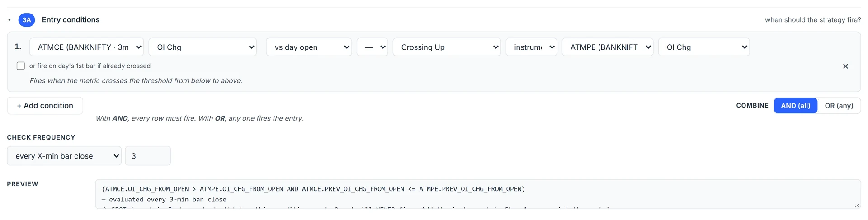Screen dimensions: 868x220
Task: Open the vs day open dropdown
Action: [309, 47]
